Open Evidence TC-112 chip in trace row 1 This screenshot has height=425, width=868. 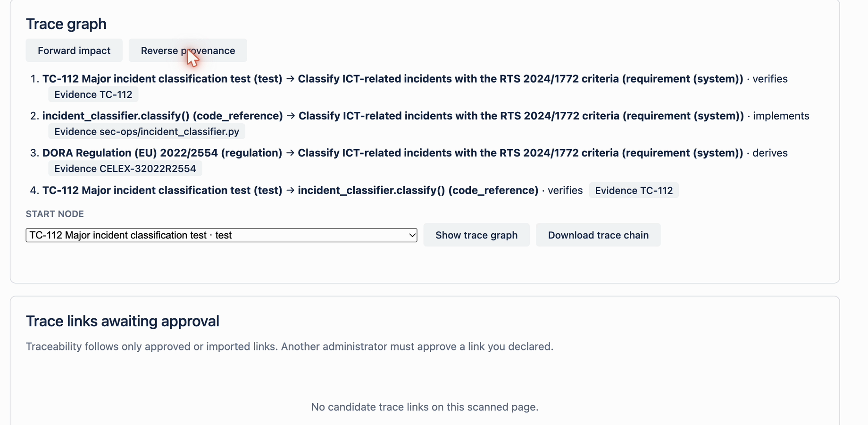(x=93, y=94)
